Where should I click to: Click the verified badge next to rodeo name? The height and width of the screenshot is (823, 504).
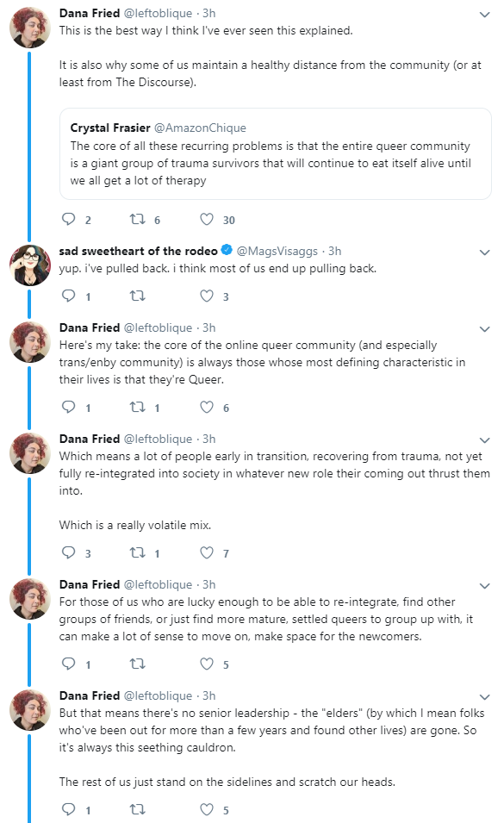[227, 250]
